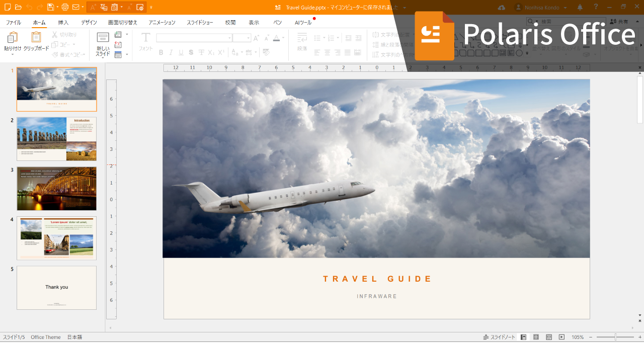Click the notification bell icon
The image size is (644, 346).
(x=580, y=7)
